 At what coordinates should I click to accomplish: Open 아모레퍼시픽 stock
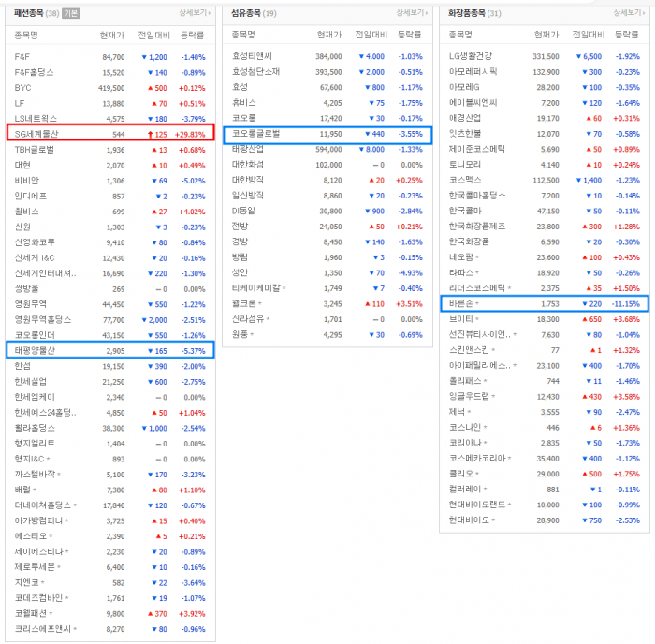473,71
